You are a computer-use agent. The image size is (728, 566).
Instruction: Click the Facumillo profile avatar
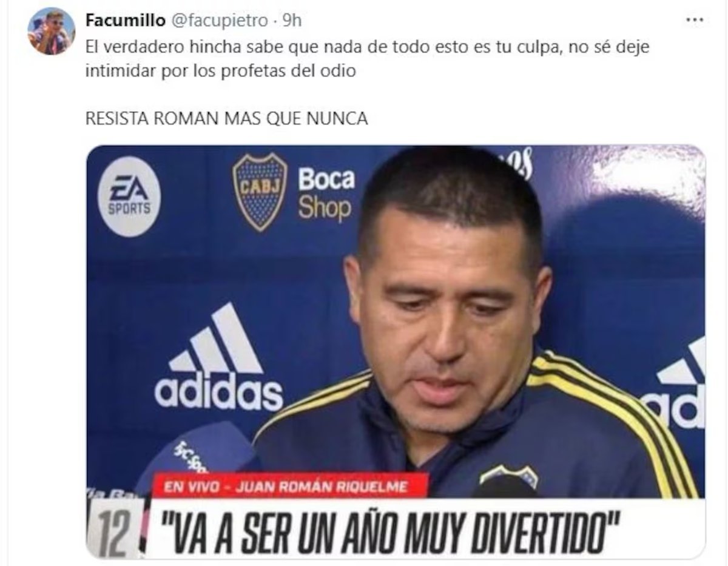pos(52,32)
